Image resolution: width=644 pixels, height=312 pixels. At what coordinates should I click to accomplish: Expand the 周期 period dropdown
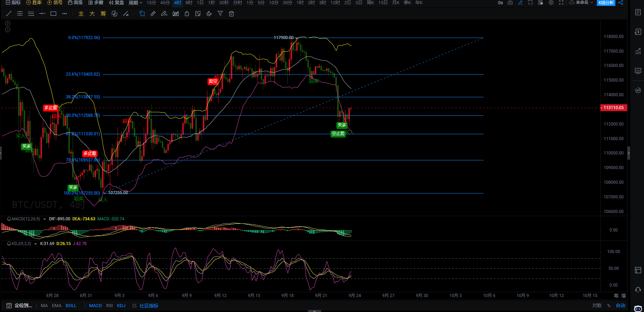click(x=135, y=3)
